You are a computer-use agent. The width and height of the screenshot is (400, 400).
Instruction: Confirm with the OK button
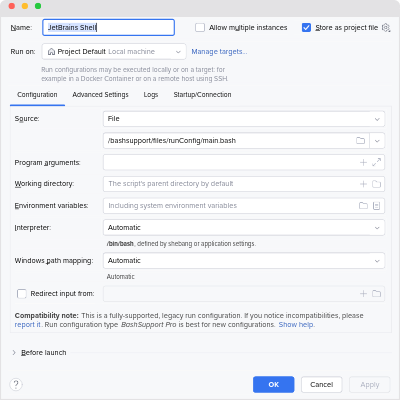(x=274, y=385)
